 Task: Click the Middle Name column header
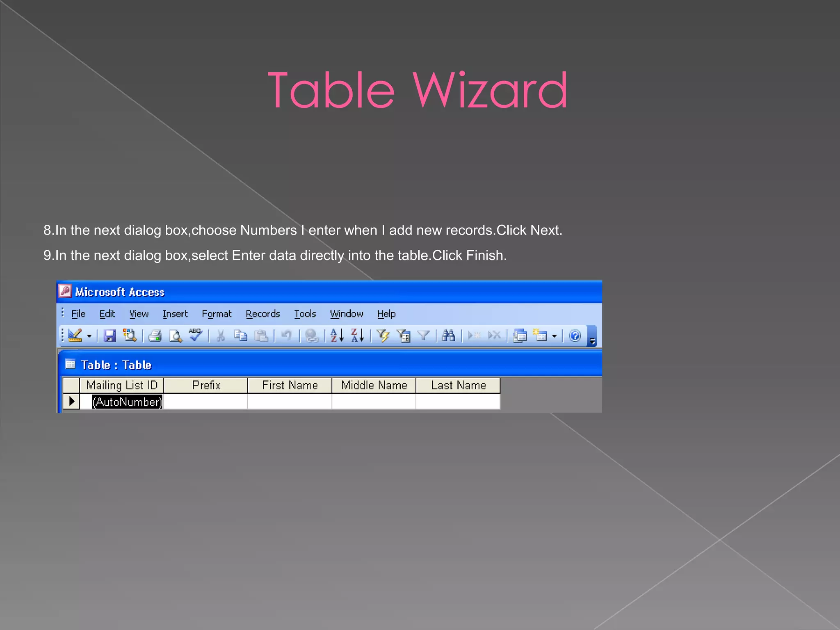coord(374,385)
